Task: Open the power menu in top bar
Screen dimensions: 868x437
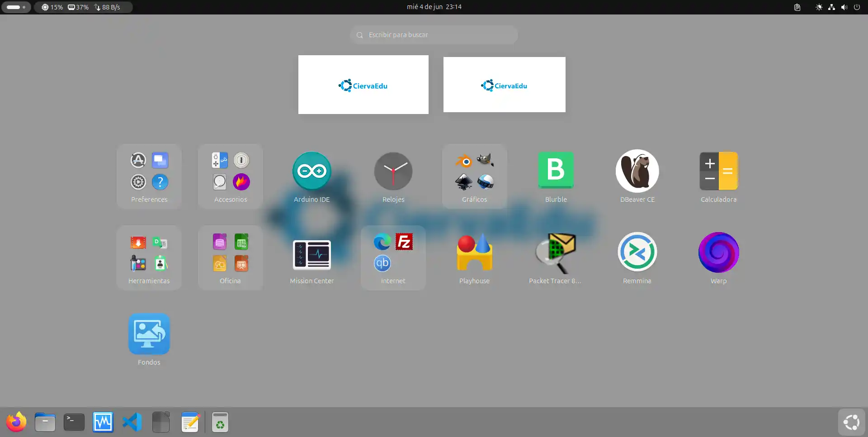Action: (857, 7)
